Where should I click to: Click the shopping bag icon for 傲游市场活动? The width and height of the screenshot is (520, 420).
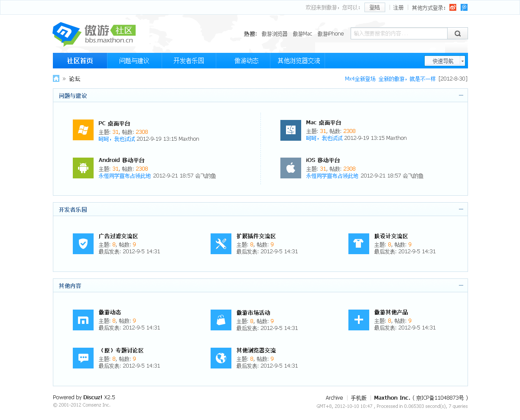coord(221,320)
